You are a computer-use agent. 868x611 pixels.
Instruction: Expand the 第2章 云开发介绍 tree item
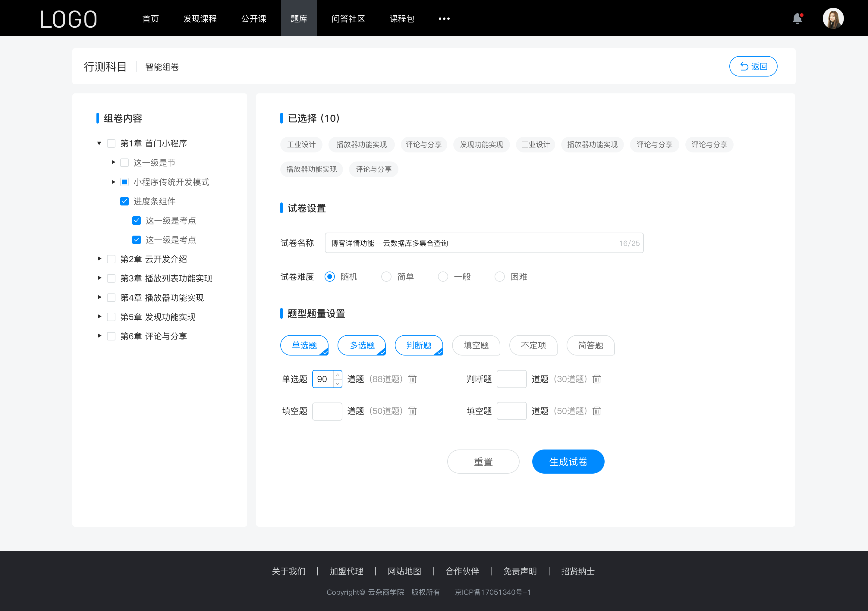98,259
